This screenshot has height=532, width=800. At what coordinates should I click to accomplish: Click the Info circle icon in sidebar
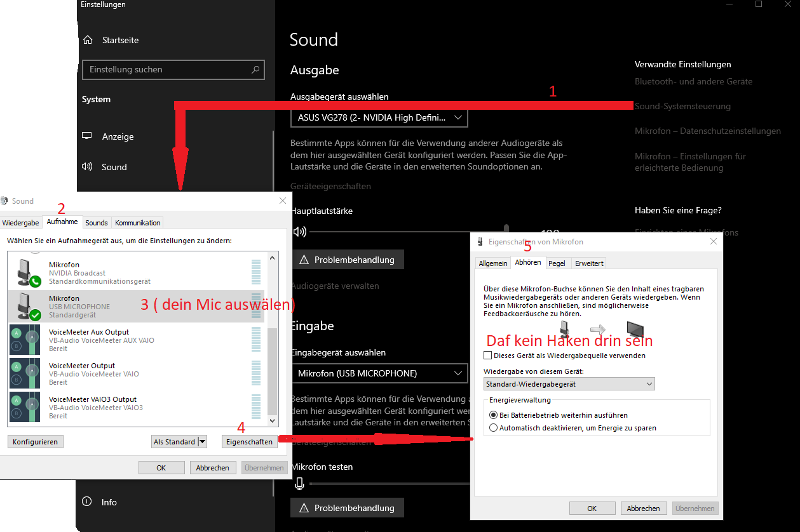point(87,502)
